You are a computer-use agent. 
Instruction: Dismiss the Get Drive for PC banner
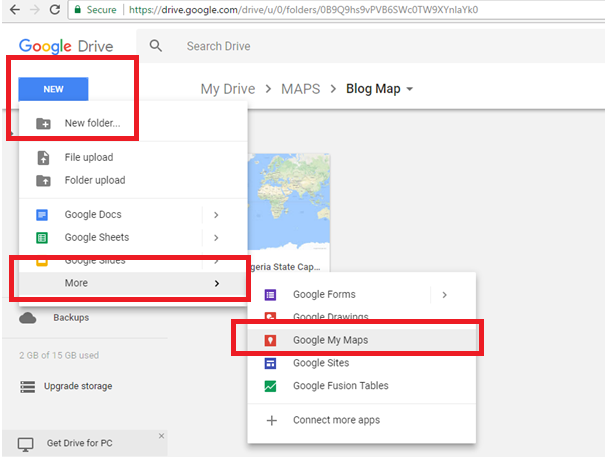161,436
